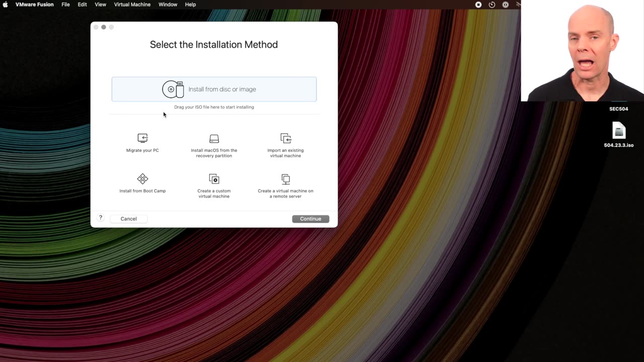The image size is (644, 362).
Task: Click 'Install macOS from the recovery partition' label
Action: [214, 153]
